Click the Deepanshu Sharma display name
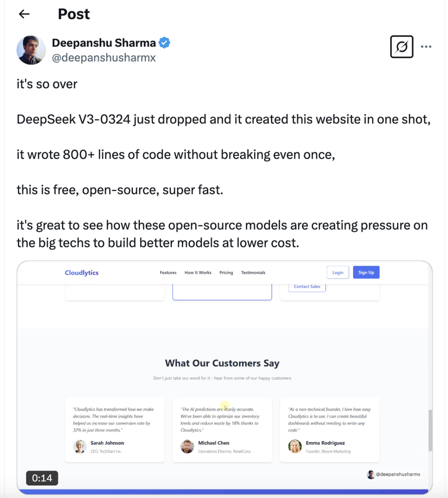The width and height of the screenshot is (448, 498). [104, 43]
